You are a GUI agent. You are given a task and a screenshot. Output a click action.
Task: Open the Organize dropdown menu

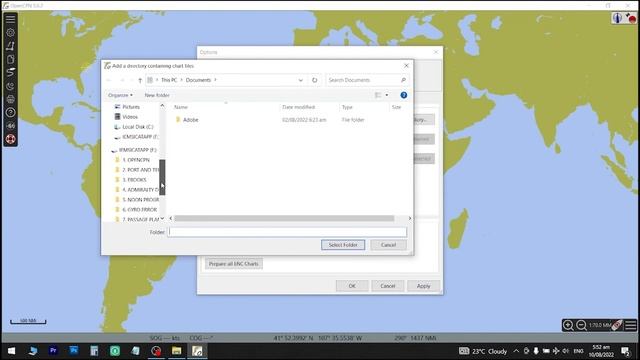point(120,95)
